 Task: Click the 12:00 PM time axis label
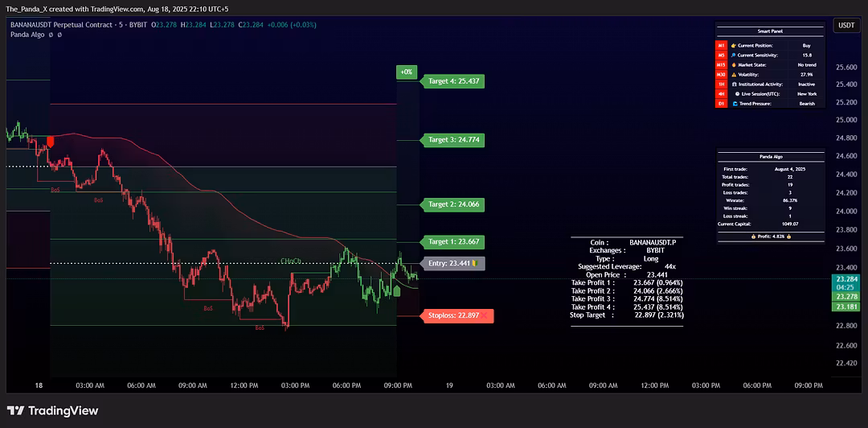click(x=244, y=385)
